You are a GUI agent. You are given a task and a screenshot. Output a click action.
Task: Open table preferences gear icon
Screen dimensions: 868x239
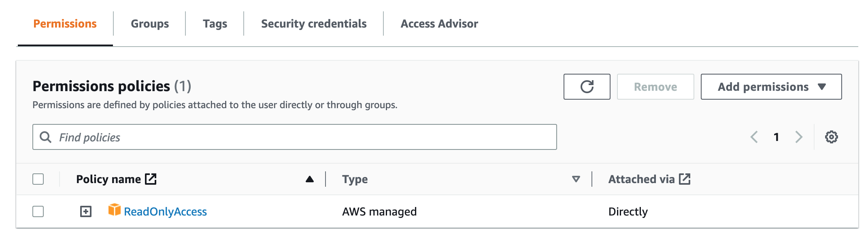832,137
